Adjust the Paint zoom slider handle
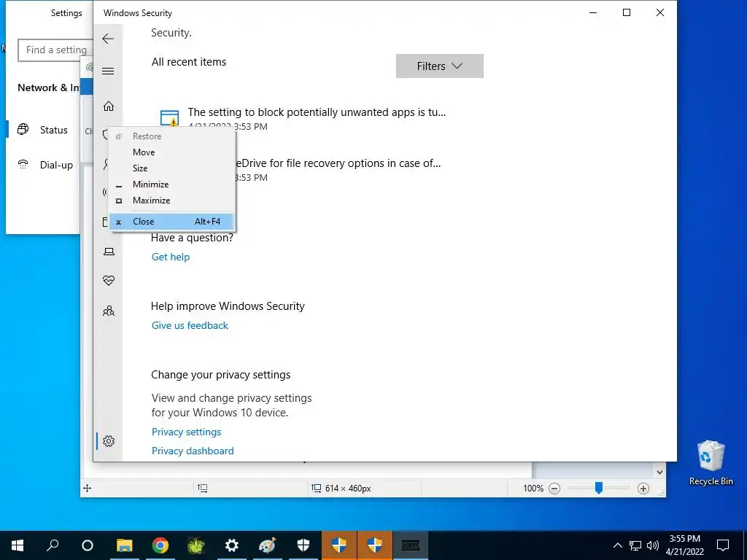 point(599,488)
